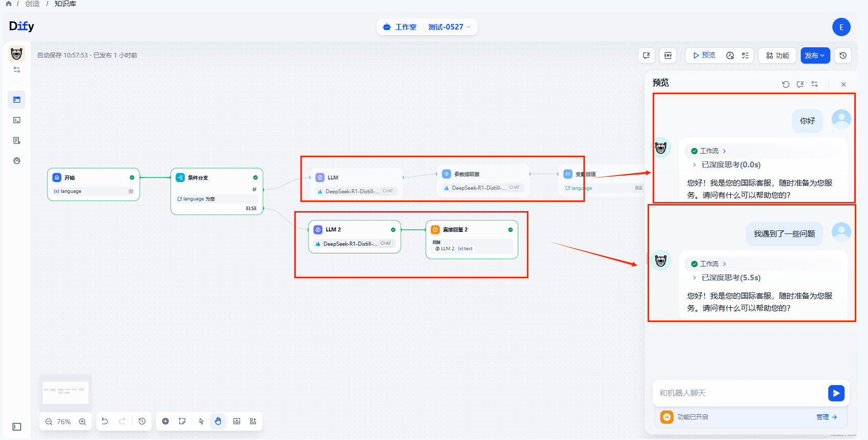The height and width of the screenshot is (440, 868).
Task: Expand the first 工作流 workflow details
Action: click(x=709, y=151)
